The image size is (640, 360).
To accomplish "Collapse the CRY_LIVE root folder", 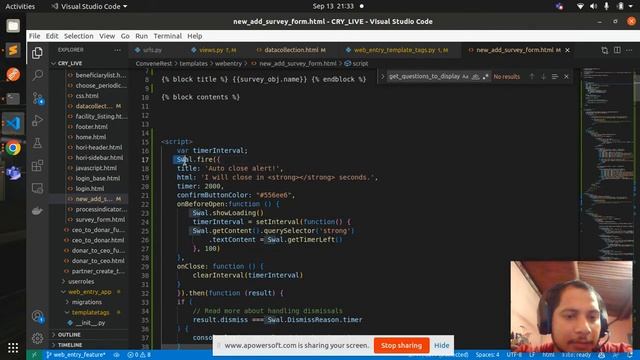I will click(70, 63).
